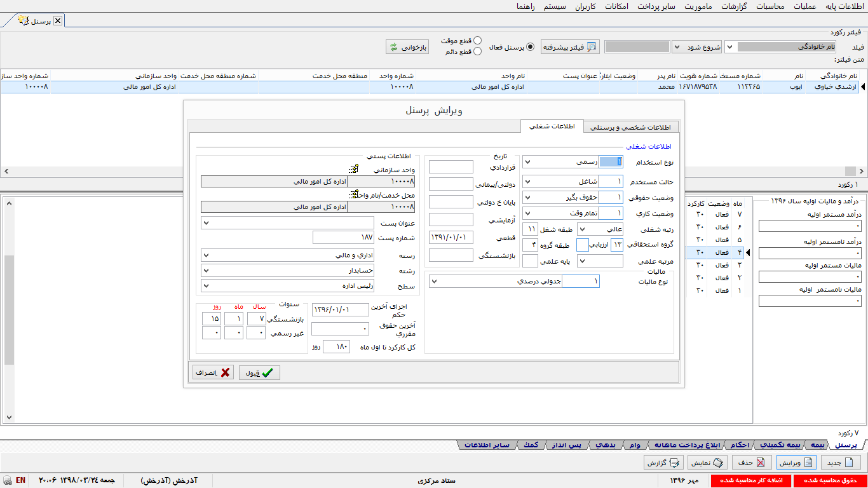Click the lookup icon beside محل خدمت/نام واحد
The image size is (868, 488).
point(354,194)
